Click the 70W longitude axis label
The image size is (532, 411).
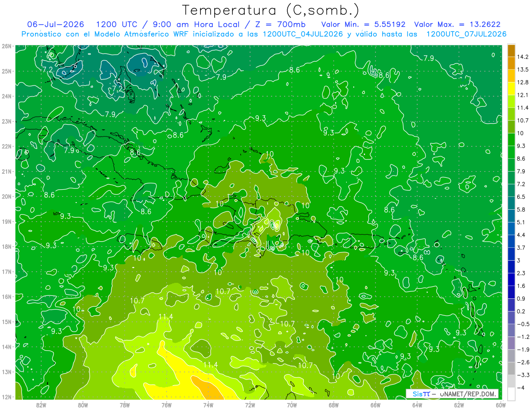tap(292, 405)
